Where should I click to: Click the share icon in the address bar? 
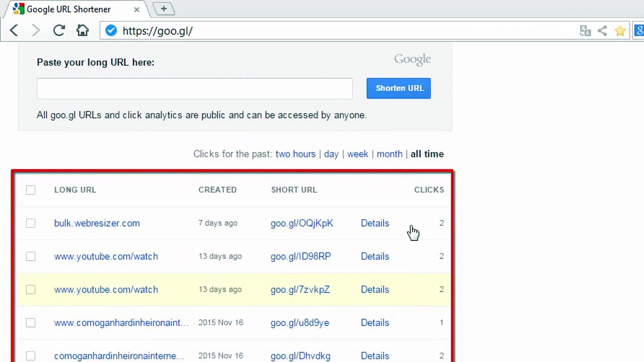pyautogui.click(x=602, y=31)
